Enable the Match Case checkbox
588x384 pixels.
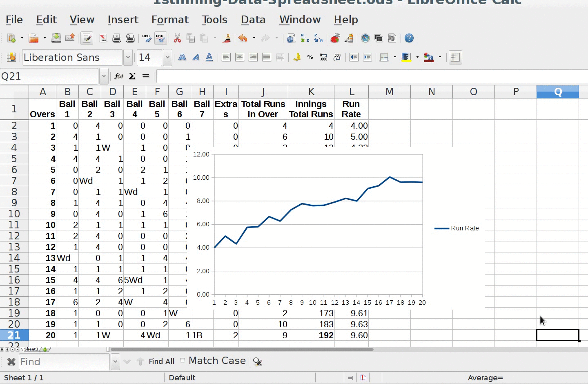click(x=183, y=360)
